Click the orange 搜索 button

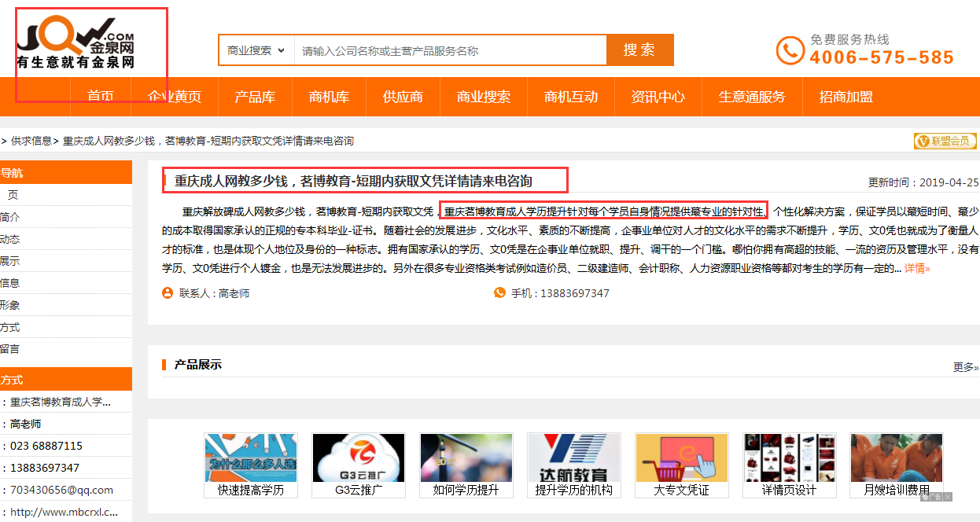(x=639, y=50)
